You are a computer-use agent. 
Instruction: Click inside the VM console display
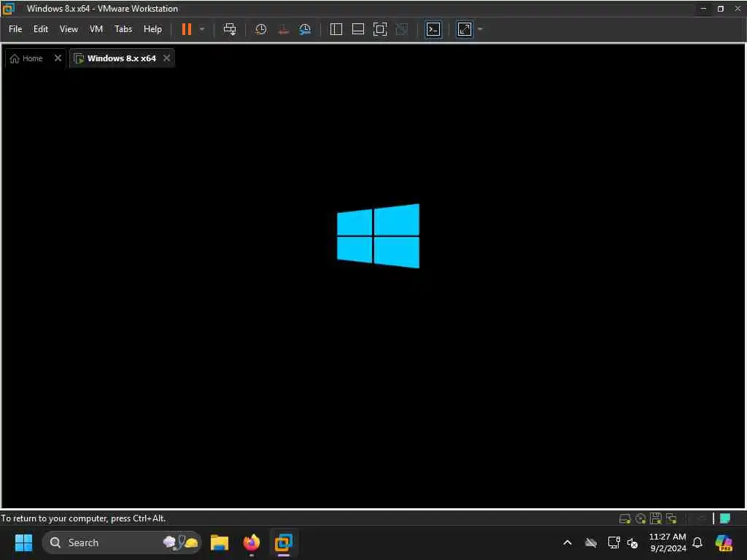click(373, 276)
